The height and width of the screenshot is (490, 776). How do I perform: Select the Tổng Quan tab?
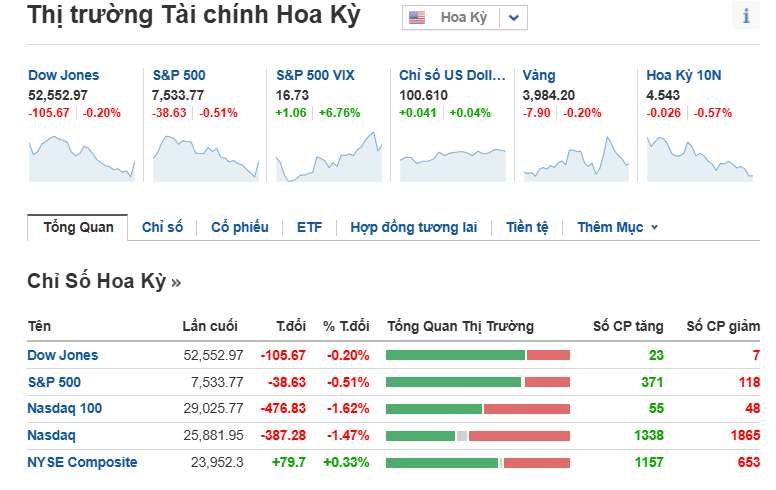coord(78,227)
